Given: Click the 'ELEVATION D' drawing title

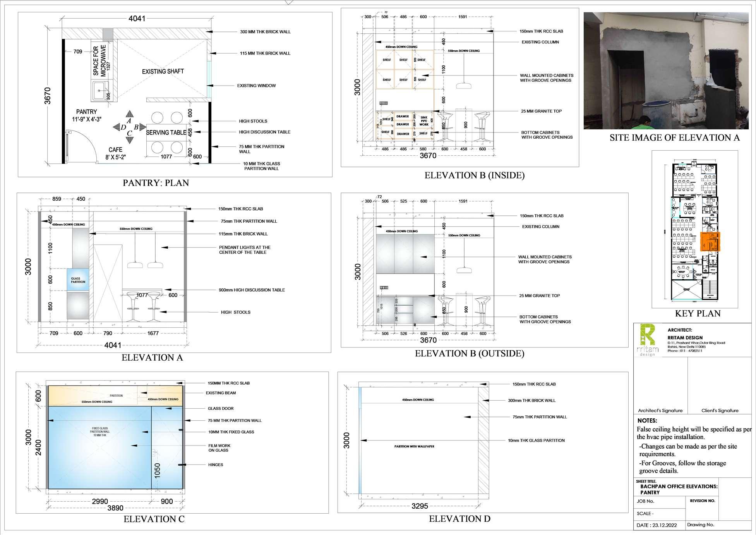Looking at the screenshot, I should point(459,519).
